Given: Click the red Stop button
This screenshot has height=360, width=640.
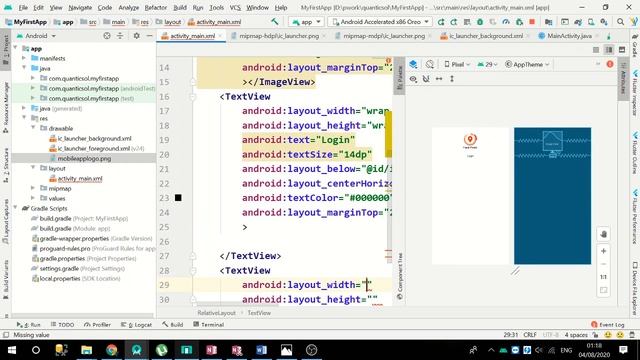Looking at the screenshot, I should [x=532, y=22].
